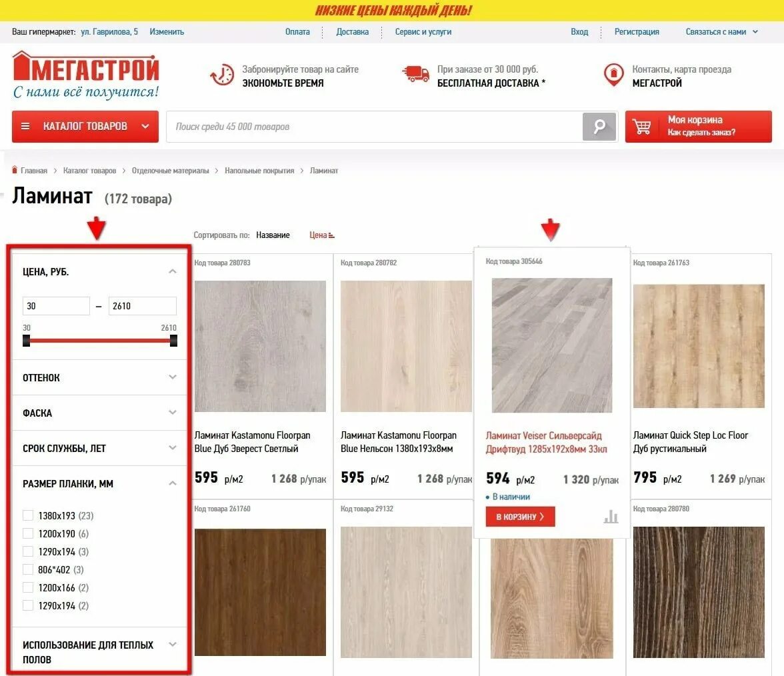Click Бесплатная доставка banner text
Viewport: 784px width, 676px height.
pos(491,83)
